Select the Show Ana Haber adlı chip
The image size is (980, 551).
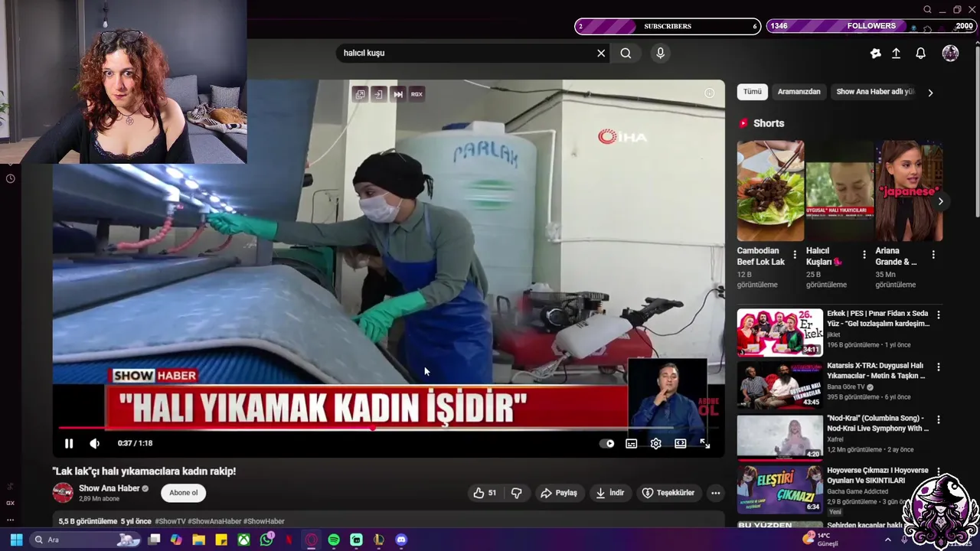(x=874, y=92)
